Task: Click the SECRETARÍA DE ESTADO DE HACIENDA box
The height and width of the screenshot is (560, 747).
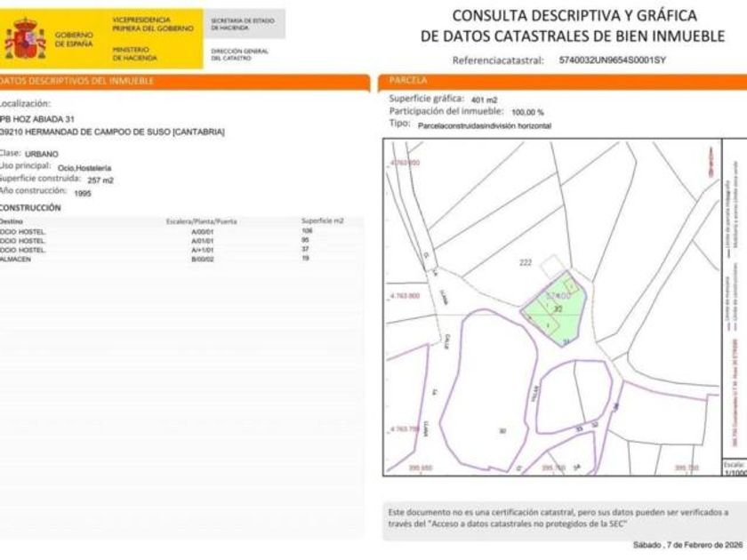Action: [x=244, y=24]
